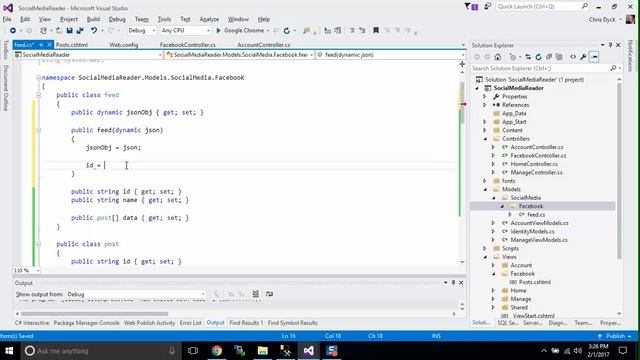Close the feed.cs tab

49,44
